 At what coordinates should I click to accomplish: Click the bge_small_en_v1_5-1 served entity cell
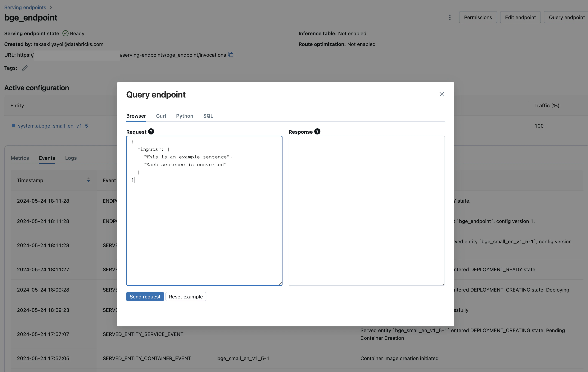point(243,358)
